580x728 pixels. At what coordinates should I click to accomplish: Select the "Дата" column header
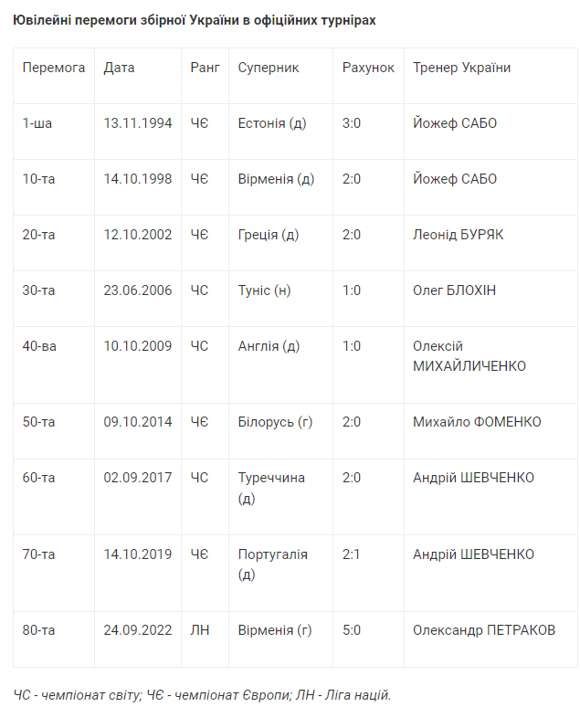pos(119,68)
